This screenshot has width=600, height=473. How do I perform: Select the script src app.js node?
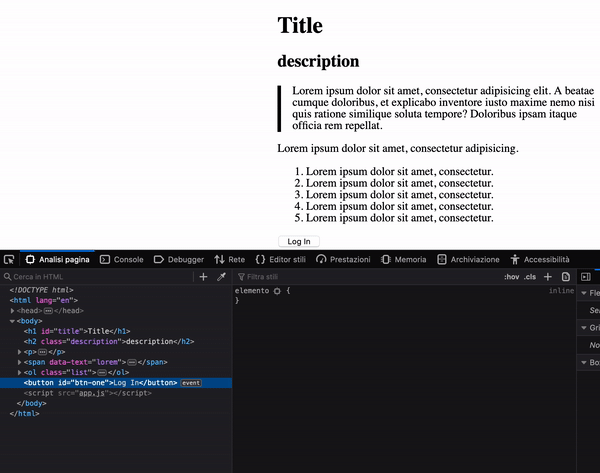coord(88,393)
